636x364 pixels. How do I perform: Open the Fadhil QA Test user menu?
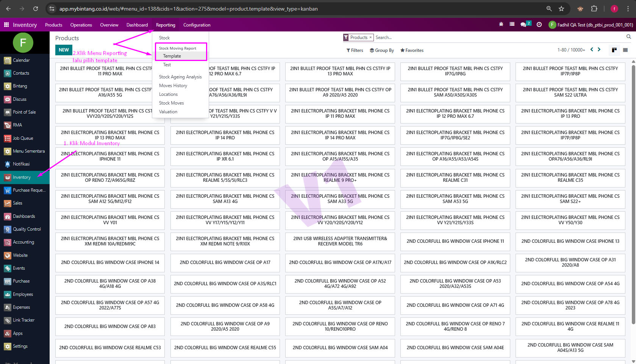(591, 25)
